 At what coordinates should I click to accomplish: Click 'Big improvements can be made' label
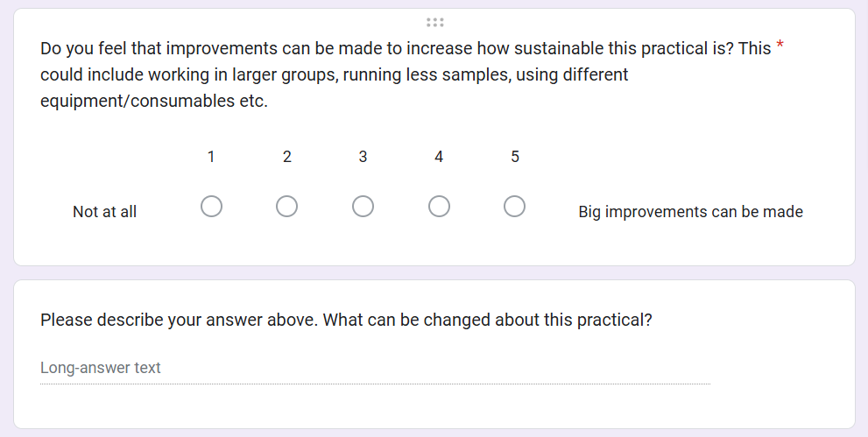click(690, 212)
